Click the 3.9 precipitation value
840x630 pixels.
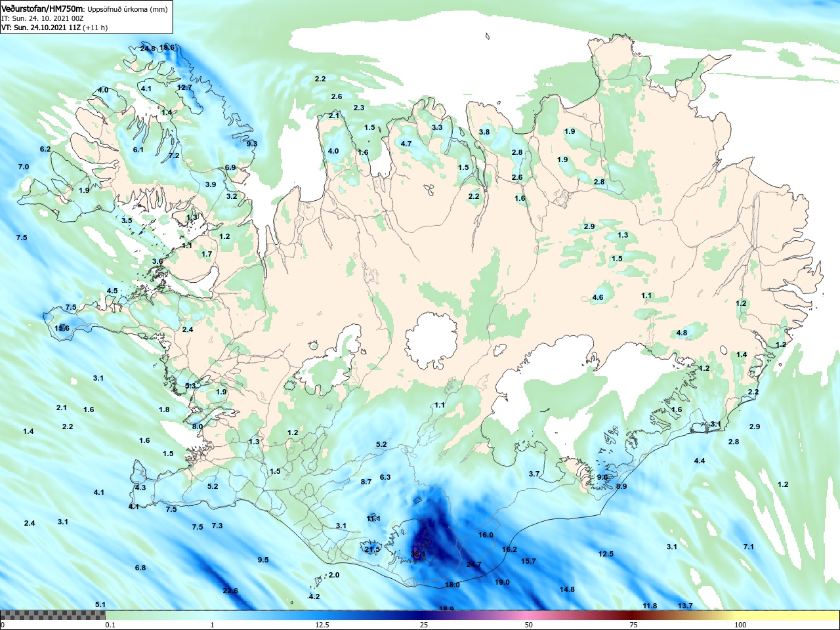click(x=211, y=184)
